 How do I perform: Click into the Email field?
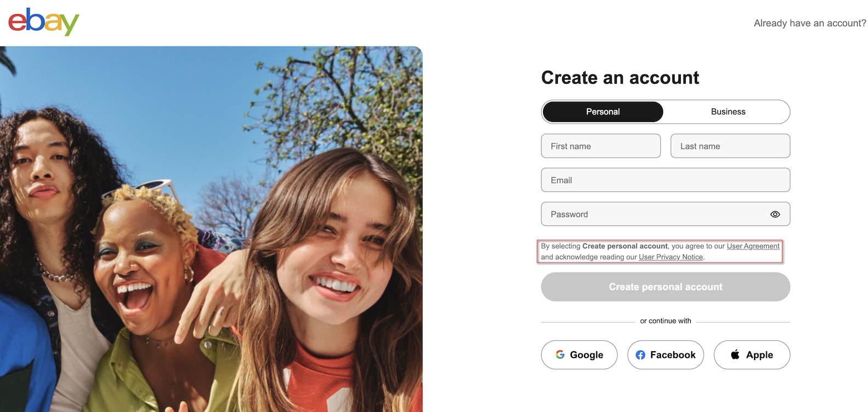coord(666,180)
